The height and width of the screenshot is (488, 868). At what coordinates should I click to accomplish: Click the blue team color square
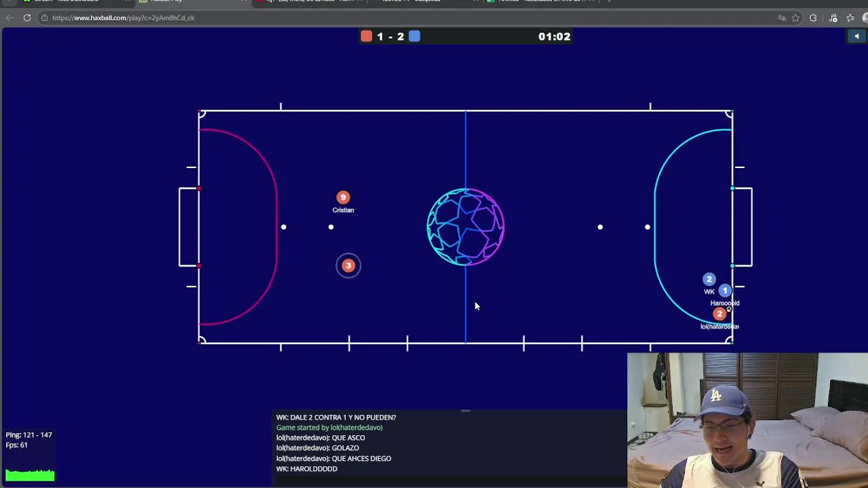[414, 37]
